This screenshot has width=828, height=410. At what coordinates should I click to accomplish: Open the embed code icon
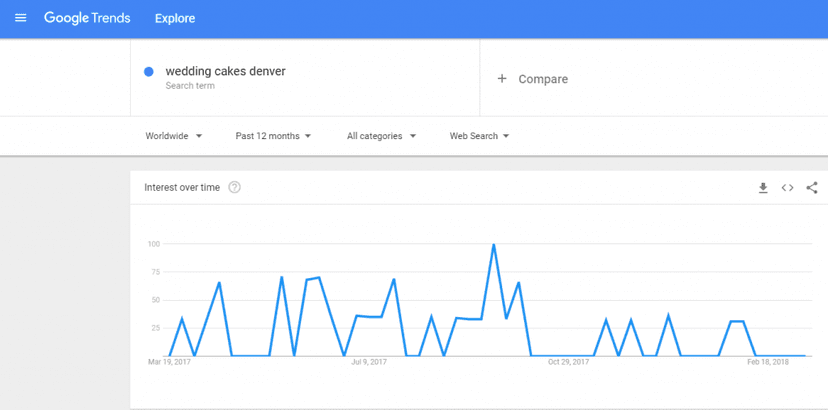(x=787, y=188)
